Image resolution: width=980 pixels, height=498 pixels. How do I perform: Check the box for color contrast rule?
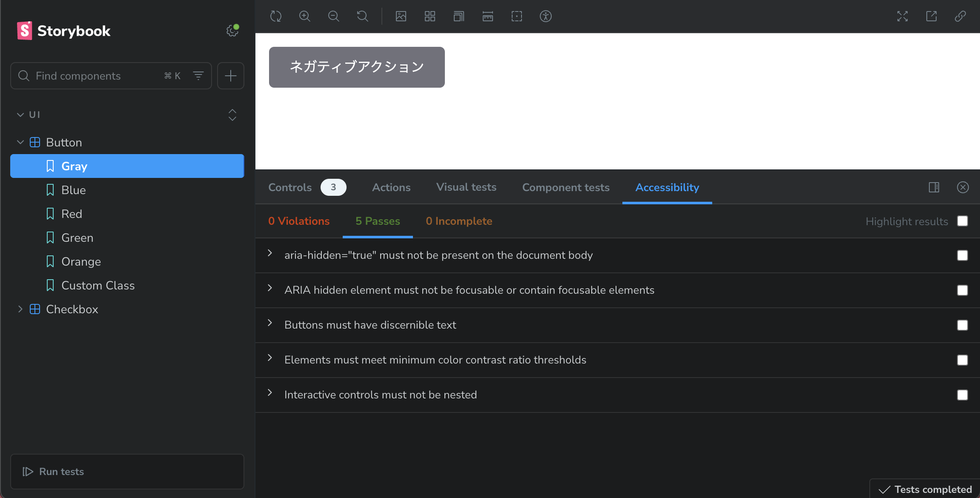[963, 360]
